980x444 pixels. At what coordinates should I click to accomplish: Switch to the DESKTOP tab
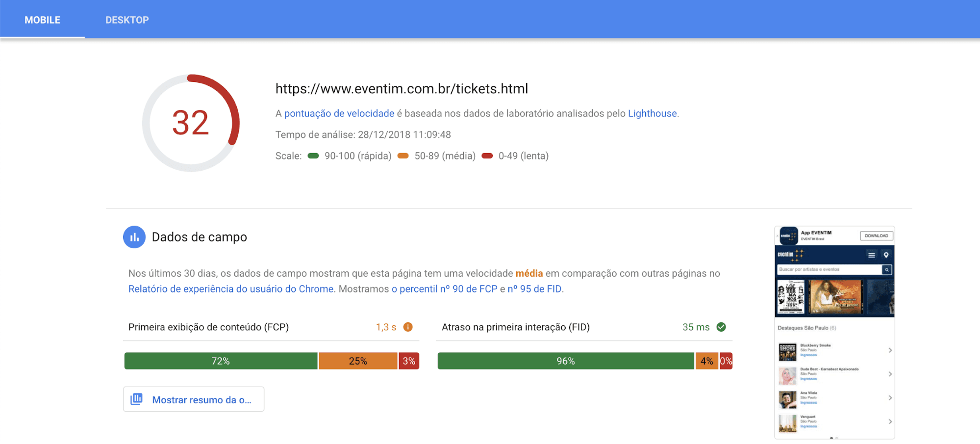pyautogui.click(x=127, y=20)
